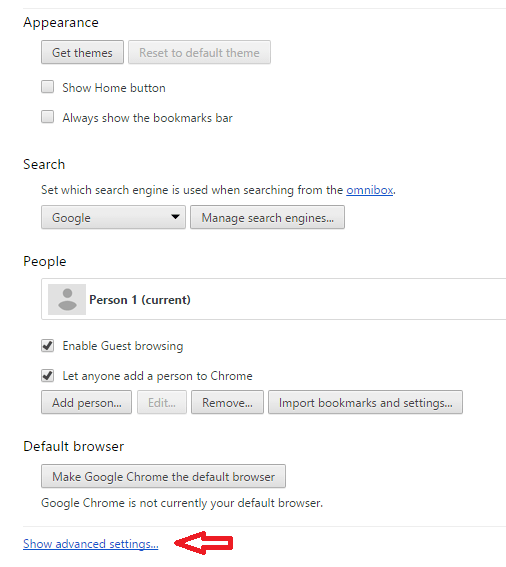Screen dimensions: 506x567
Task: Uncheck Enable Guest browsing
Action: [x=47, y=345]
